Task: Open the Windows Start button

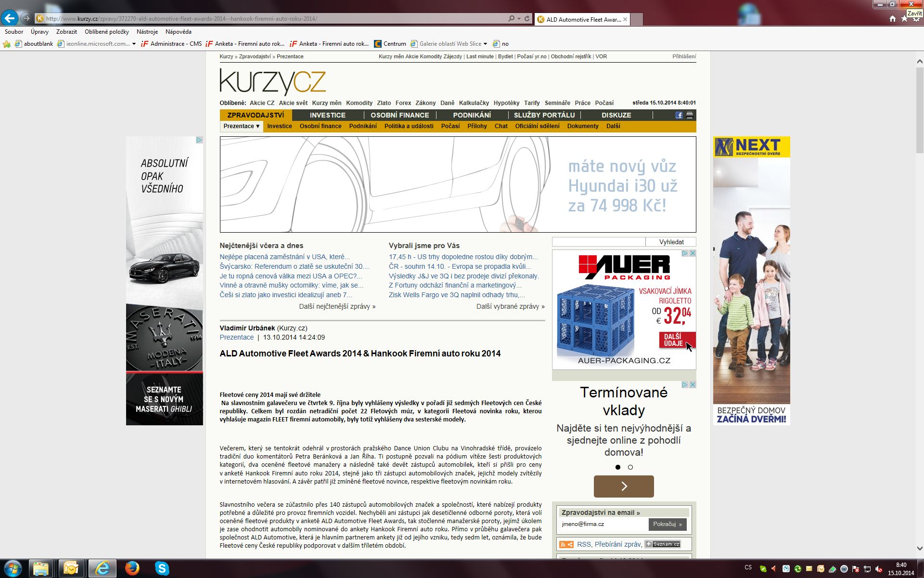Action: pyautogui.click(x=12, y=569)
